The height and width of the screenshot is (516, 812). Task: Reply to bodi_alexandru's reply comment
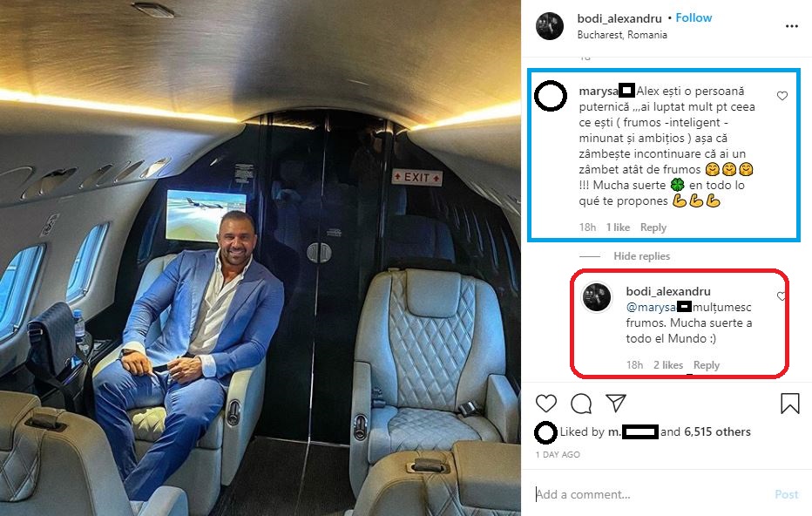pos(707,365)
